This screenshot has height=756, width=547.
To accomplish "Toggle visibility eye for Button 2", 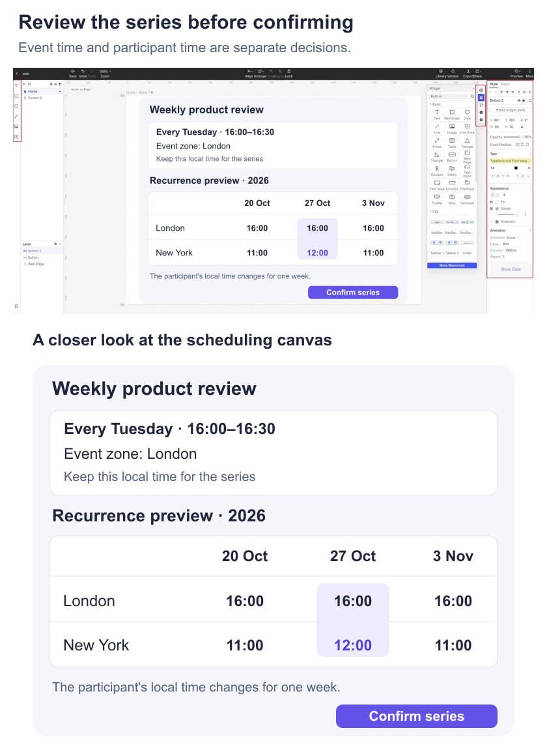I will point(519,100).
